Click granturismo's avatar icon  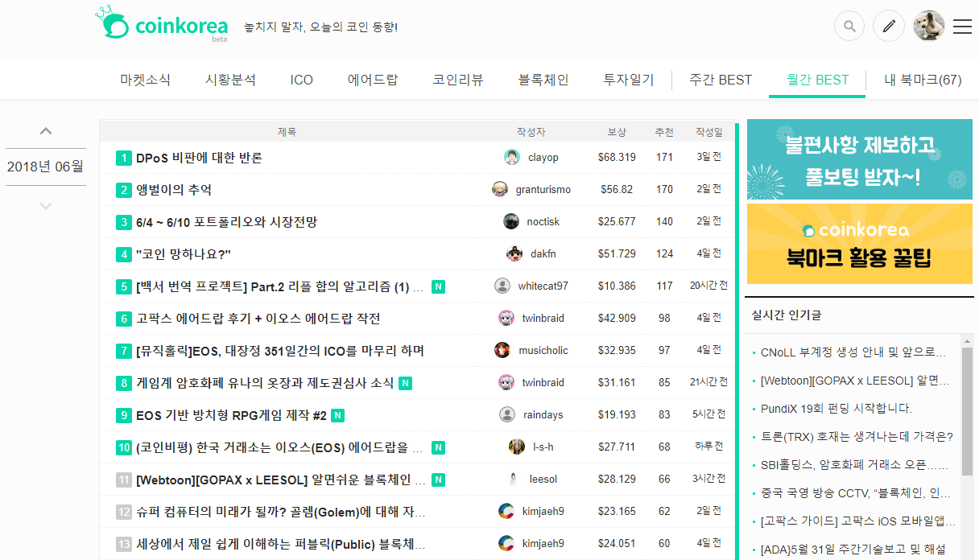point(500,189)
